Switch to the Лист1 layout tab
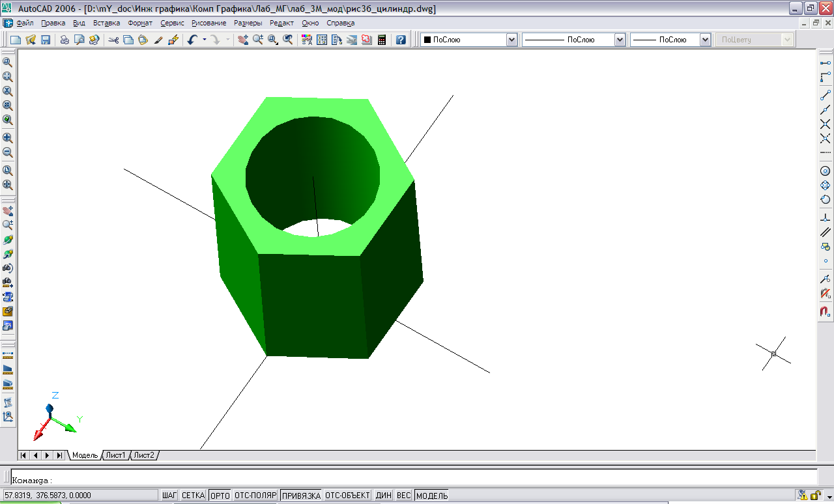 [116, 455]
